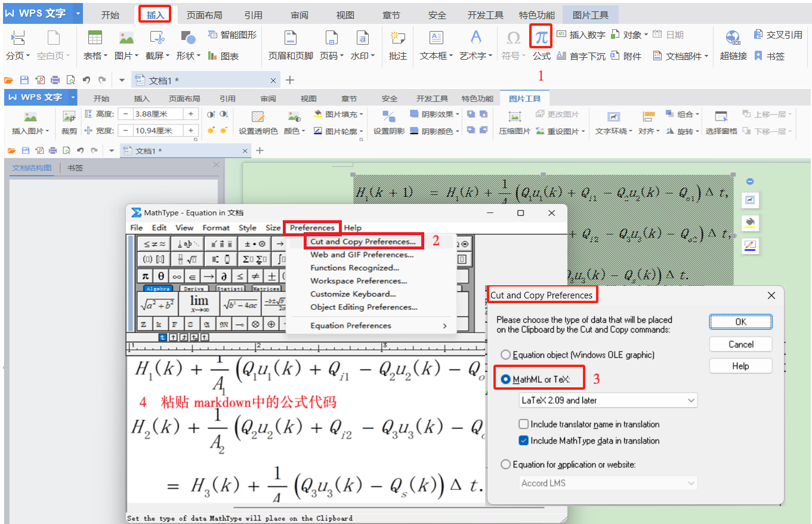The width and height of the screenshot is (812, 524).
Task: Open the 图片填充 picture fill color
Action: tap(338, 114)
